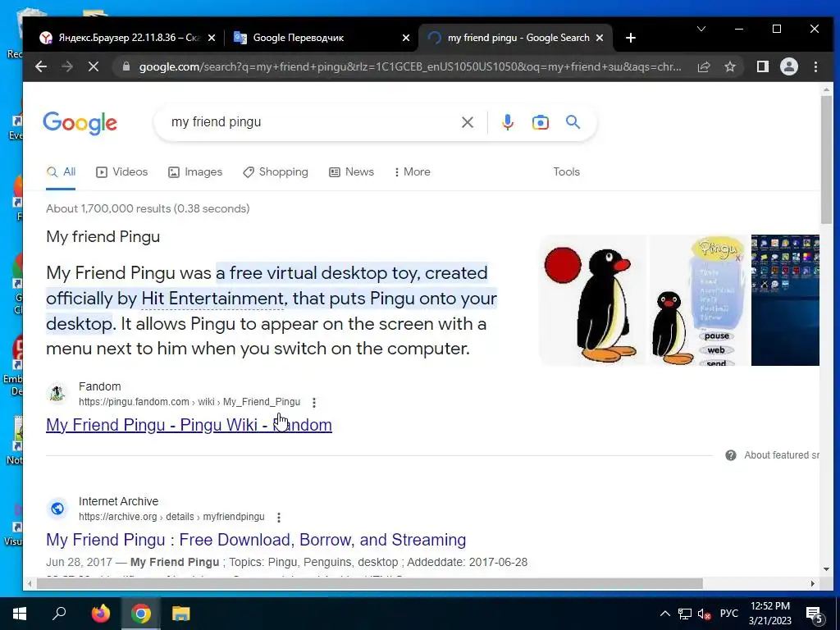Open My Friend Pingu - Pingu Wiki link
The image size is (840, 630).
pyautogui.click(x=189, y=425)
